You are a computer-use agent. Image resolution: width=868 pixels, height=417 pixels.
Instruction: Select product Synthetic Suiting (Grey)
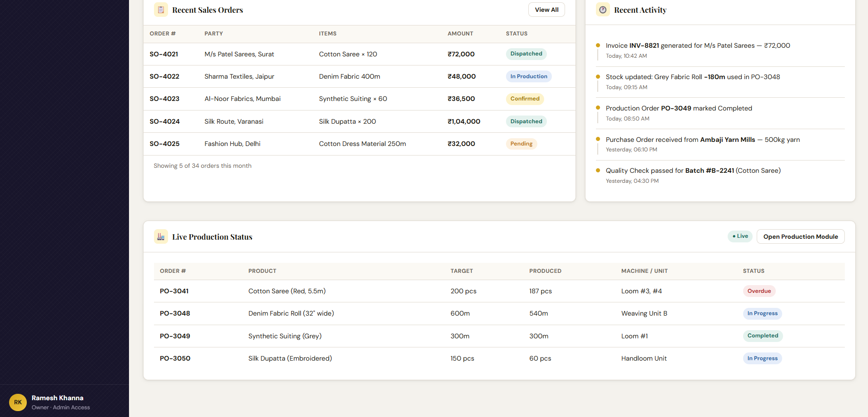285,336
